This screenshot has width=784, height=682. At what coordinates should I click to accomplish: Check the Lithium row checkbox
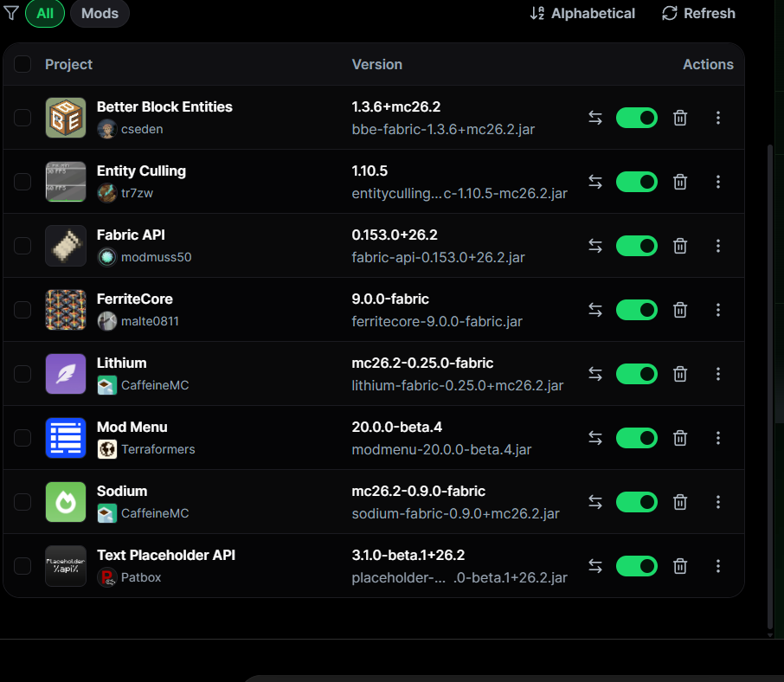click(22, 374)
